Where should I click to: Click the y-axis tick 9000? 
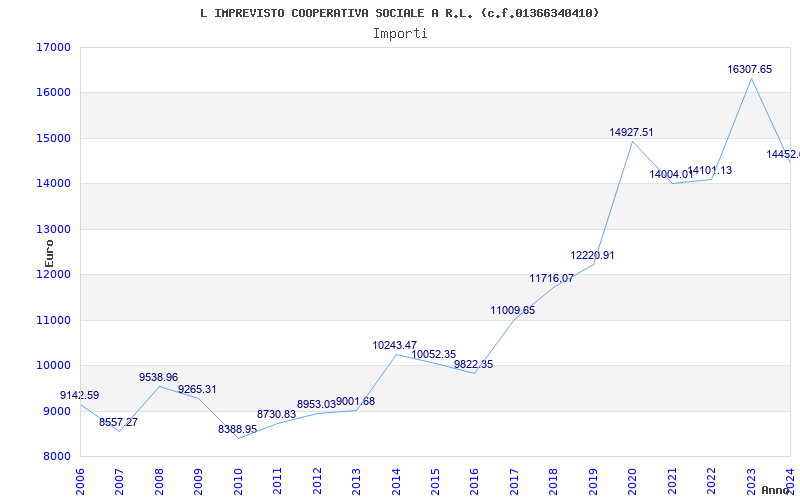pos(56,411)
